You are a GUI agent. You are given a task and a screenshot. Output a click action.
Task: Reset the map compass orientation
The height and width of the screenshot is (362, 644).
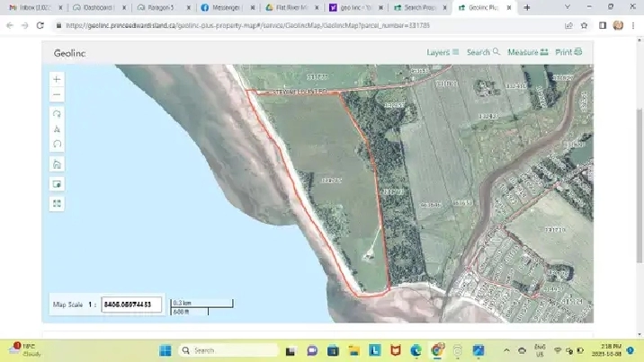point(57,129)
